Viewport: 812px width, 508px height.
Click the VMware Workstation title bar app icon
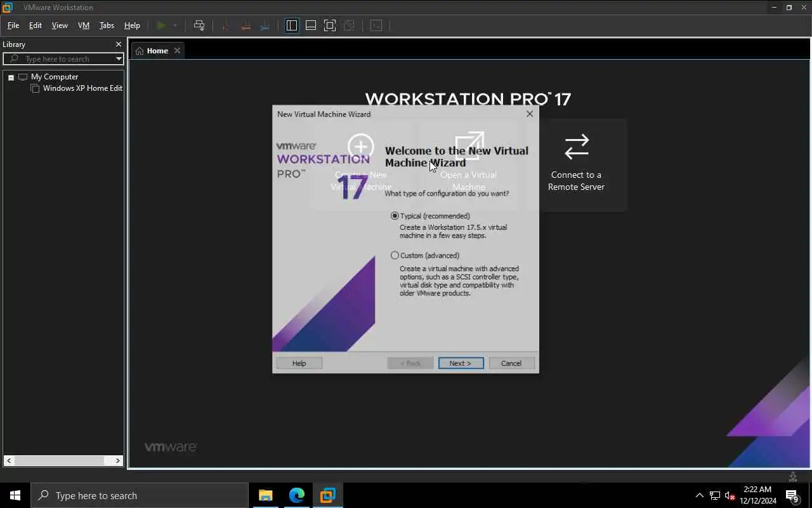[x=8, y=8]
